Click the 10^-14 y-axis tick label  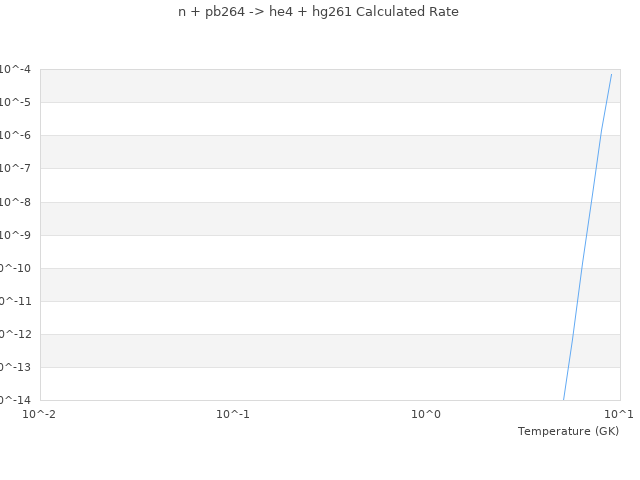click(x=14, y=400)
